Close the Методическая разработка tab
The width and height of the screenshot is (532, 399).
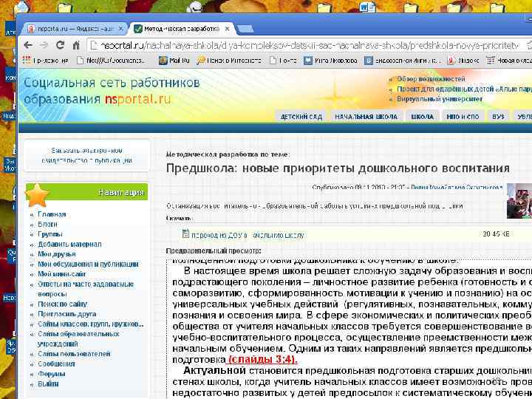[x=227, y=29]
